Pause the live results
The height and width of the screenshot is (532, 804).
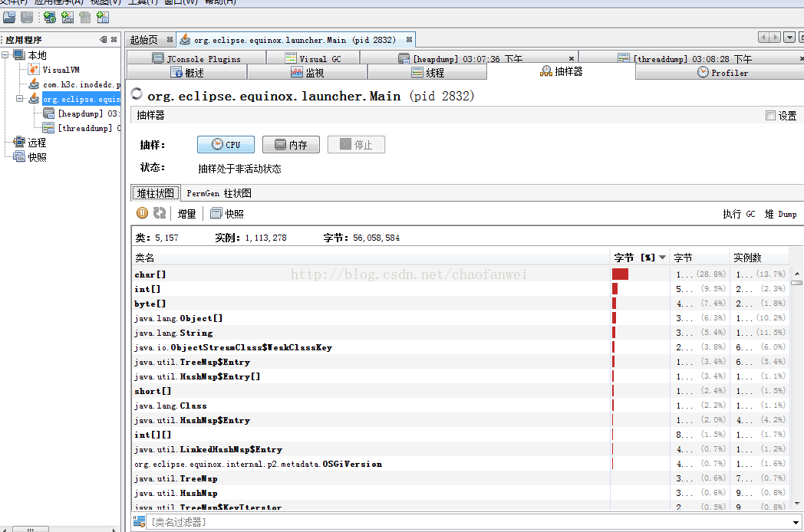142,212
